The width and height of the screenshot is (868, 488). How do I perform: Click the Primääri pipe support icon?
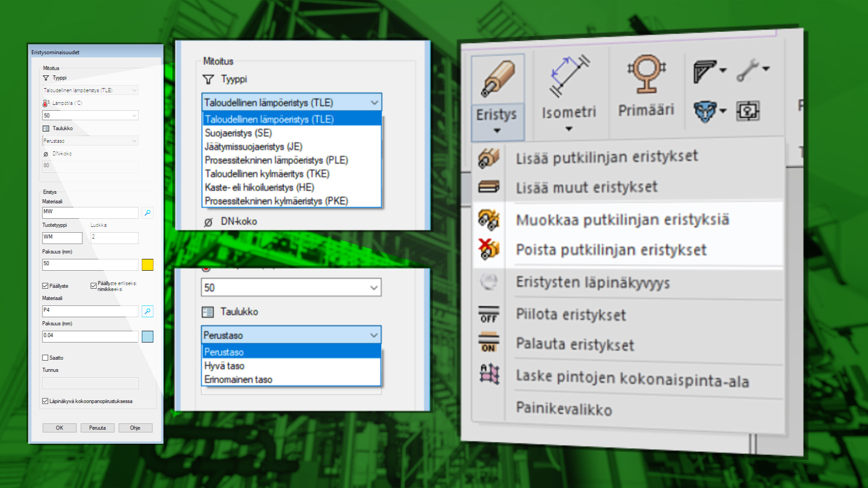coord(646,74)
